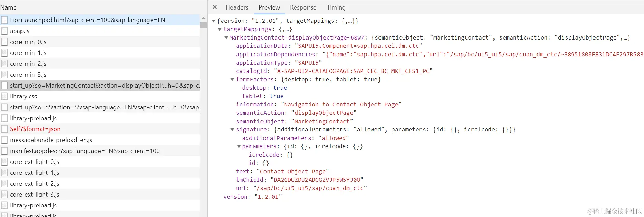
Task: Open the Timing tab
Action: (x=336, y=7)
